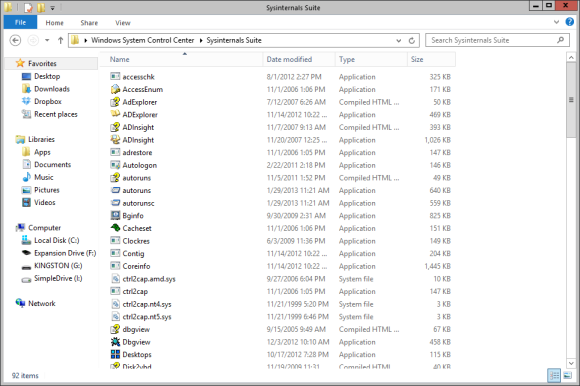Click the Help question mark icon

[x=570, y=22]
